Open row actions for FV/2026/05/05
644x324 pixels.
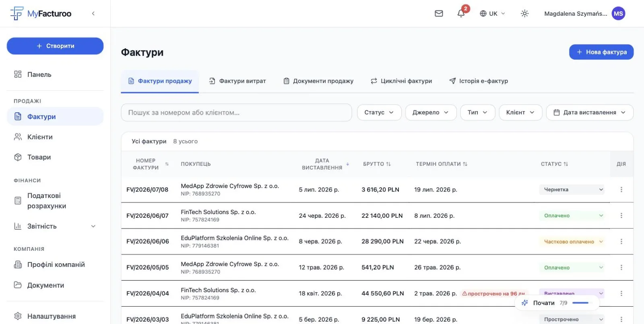click(x=621, y=268)
